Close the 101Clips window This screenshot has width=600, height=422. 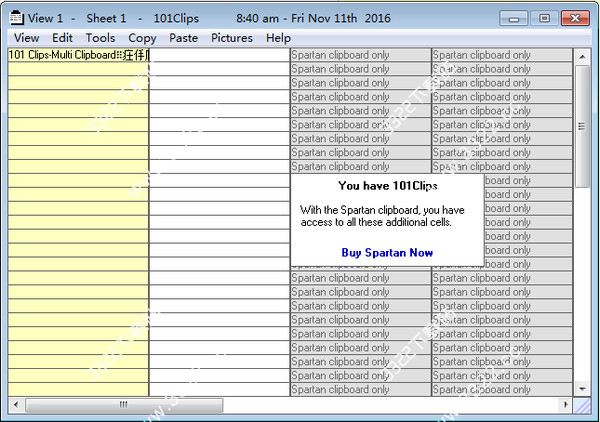point(575,18)
